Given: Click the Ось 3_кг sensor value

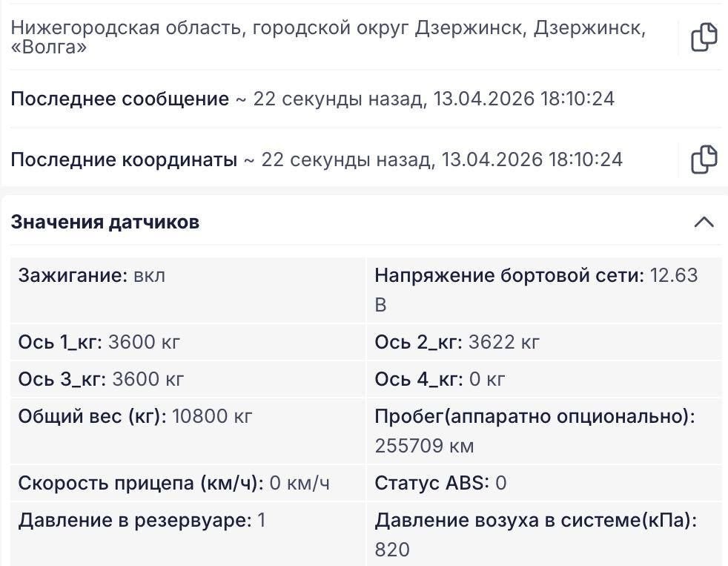Looking at the screenshot, I should point(148,379).
